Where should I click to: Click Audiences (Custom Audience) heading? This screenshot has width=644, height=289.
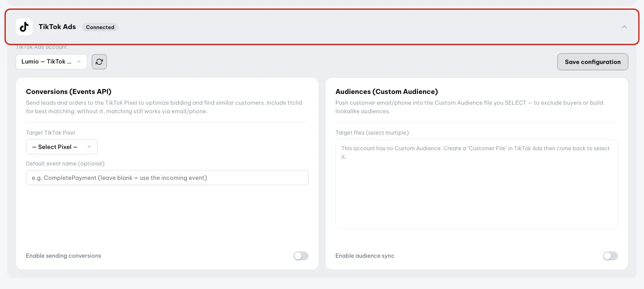click(386, 92)
